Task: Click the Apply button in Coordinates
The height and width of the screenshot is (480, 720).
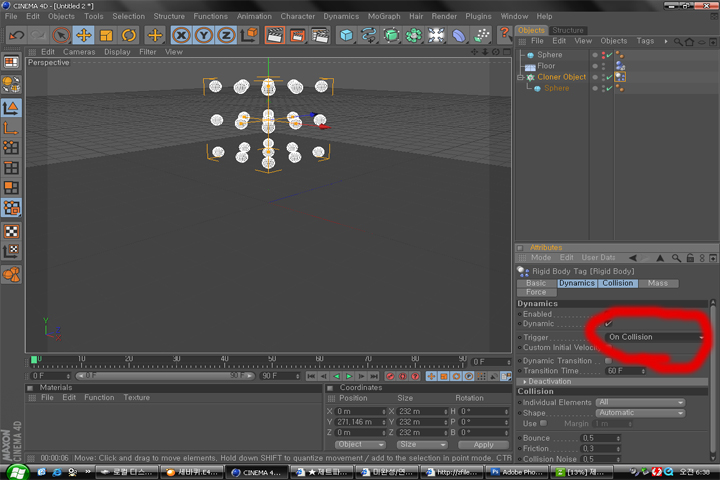Action: [x=483, y=445]
